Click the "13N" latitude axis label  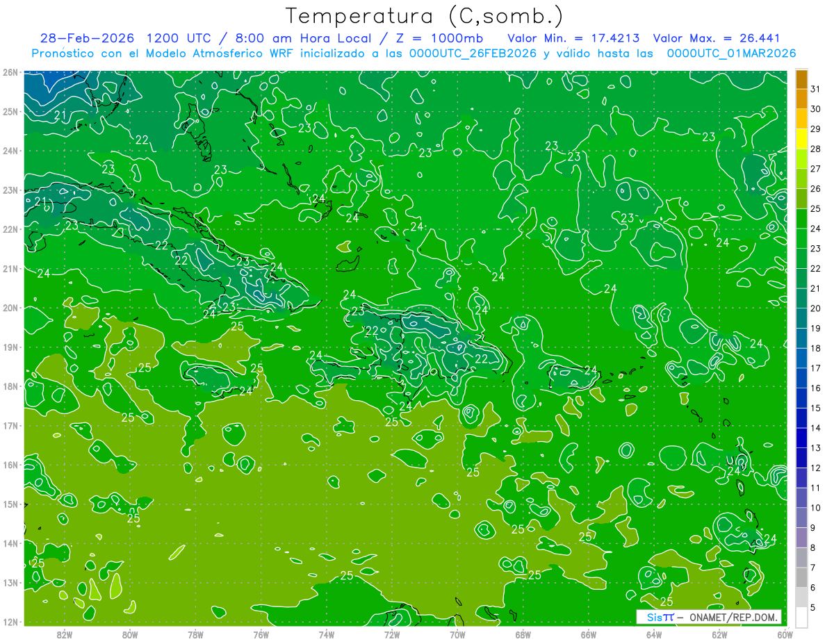click(x=10, y=582)
